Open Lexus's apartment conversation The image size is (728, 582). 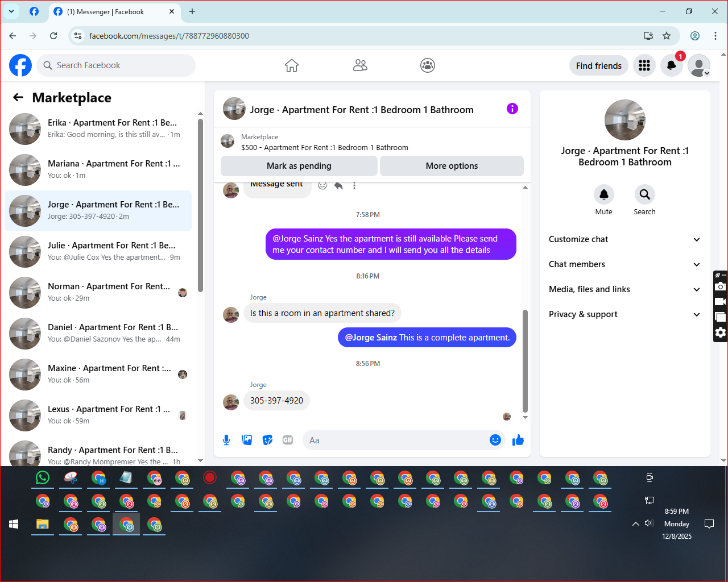98,415
